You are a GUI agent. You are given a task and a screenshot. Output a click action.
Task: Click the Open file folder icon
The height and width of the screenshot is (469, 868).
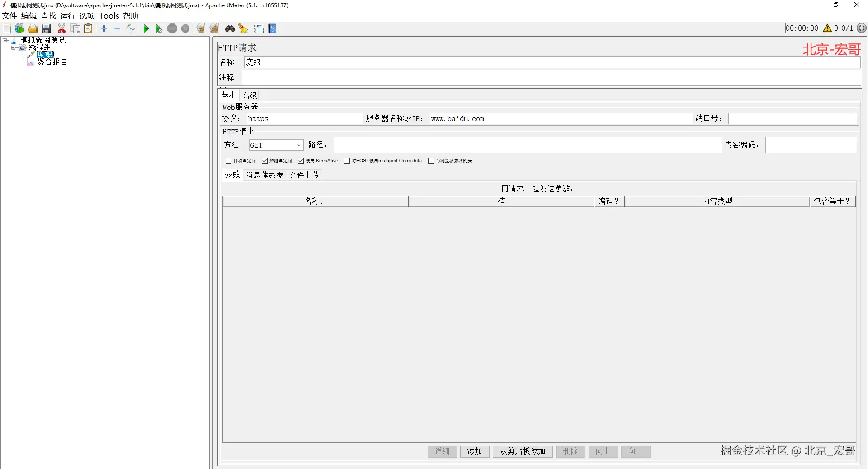[33, 29]
